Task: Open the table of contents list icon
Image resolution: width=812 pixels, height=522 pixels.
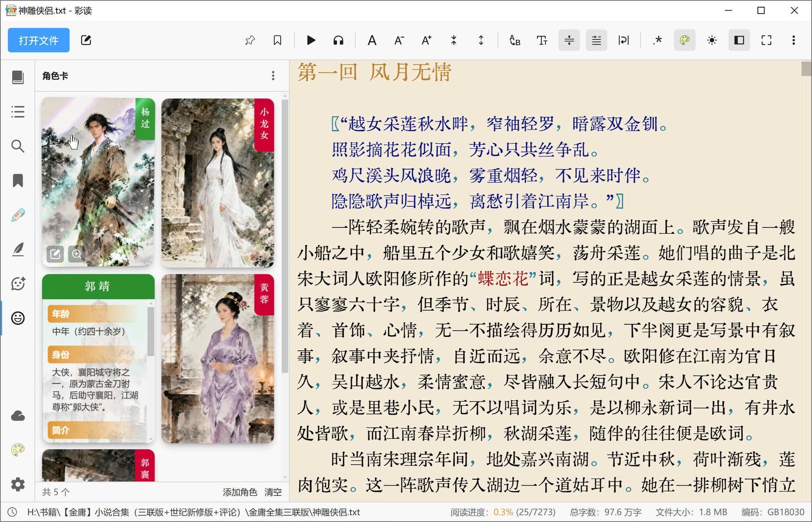Action: [18, 112]
